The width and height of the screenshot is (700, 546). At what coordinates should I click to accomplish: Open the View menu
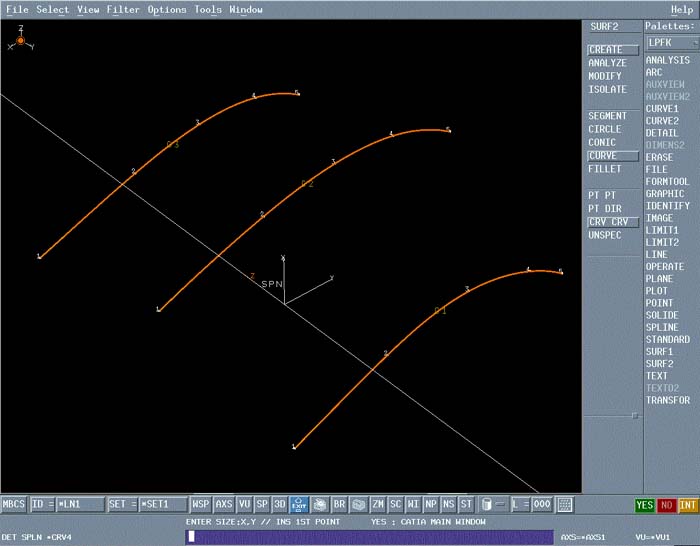[88, 9]
